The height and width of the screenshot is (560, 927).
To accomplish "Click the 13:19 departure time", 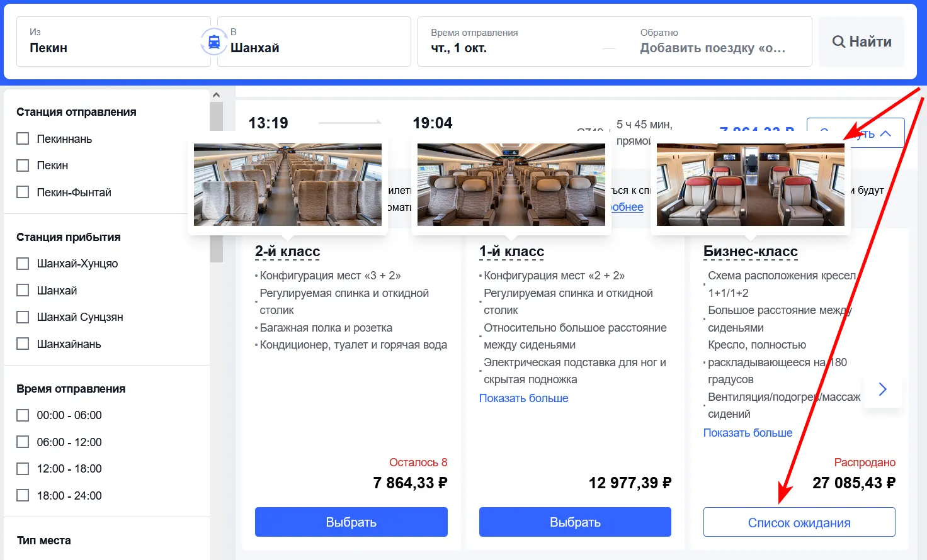I will click(268, 123).
